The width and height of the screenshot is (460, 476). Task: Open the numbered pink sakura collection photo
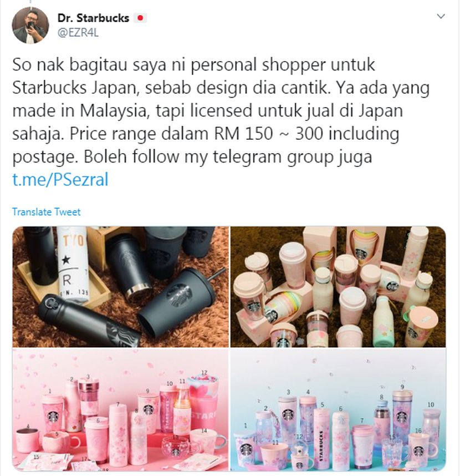(121, 409)
